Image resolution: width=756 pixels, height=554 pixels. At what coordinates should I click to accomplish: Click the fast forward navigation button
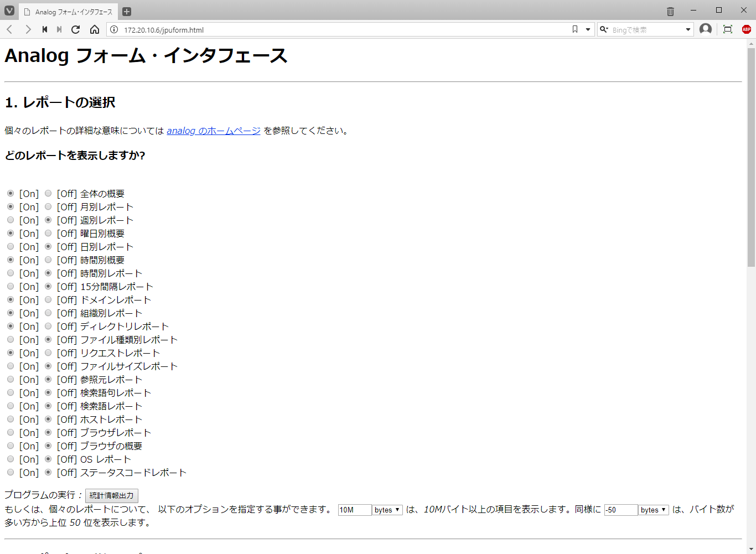pos(59,29)
